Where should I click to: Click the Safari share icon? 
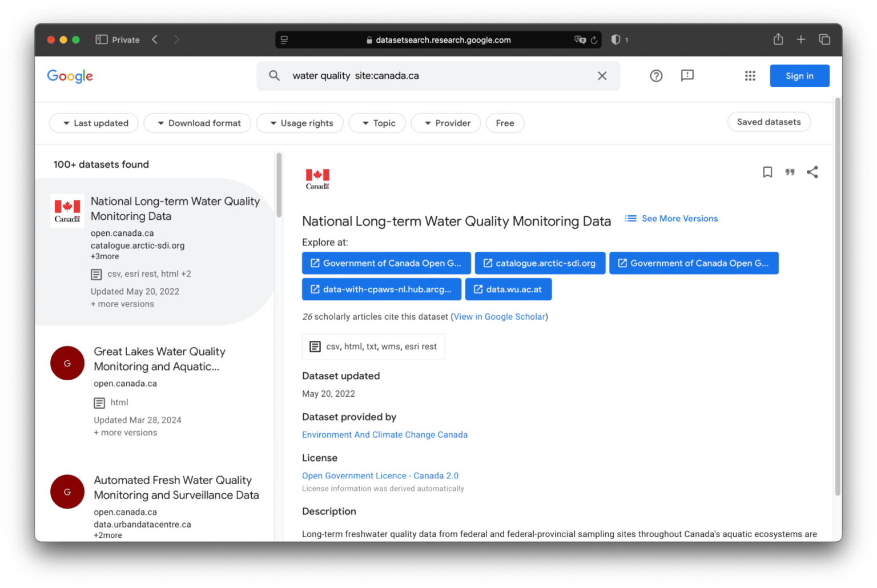click(x=778, y=39)
